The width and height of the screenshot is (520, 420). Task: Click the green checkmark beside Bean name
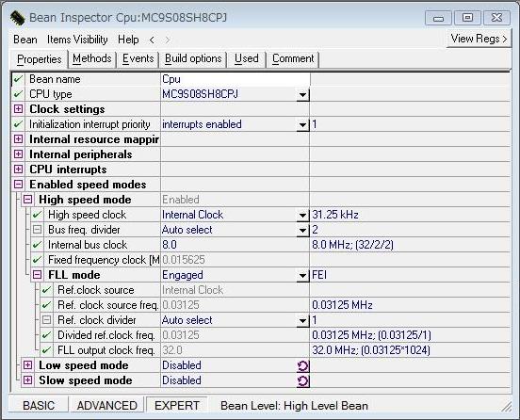18,79
